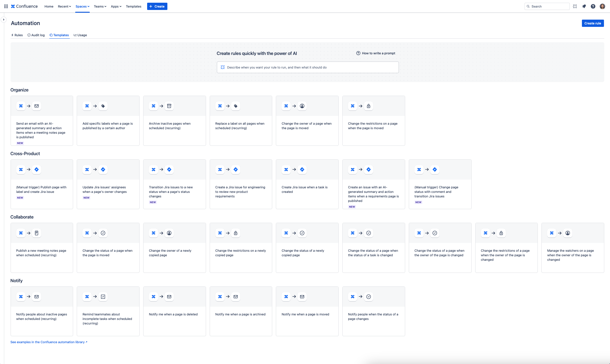Expand the Recent dropdown menu

pyautogui.click(x=64, y=6)
